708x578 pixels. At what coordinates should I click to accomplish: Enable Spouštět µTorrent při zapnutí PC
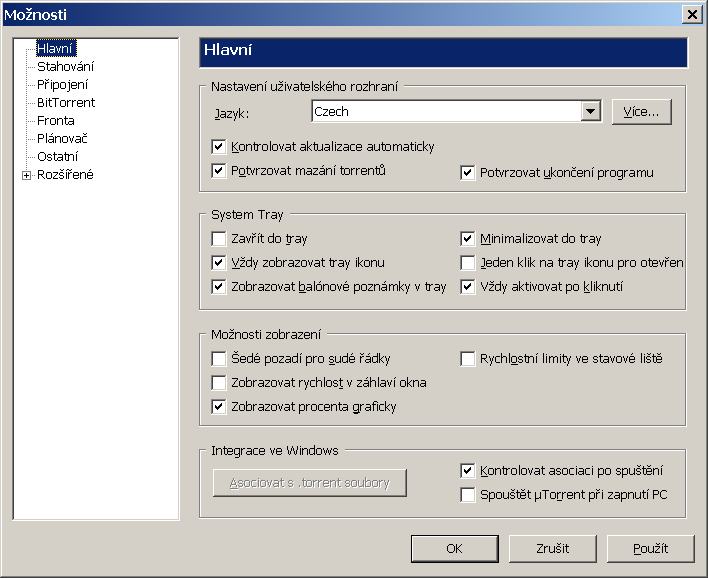point(467,495)
